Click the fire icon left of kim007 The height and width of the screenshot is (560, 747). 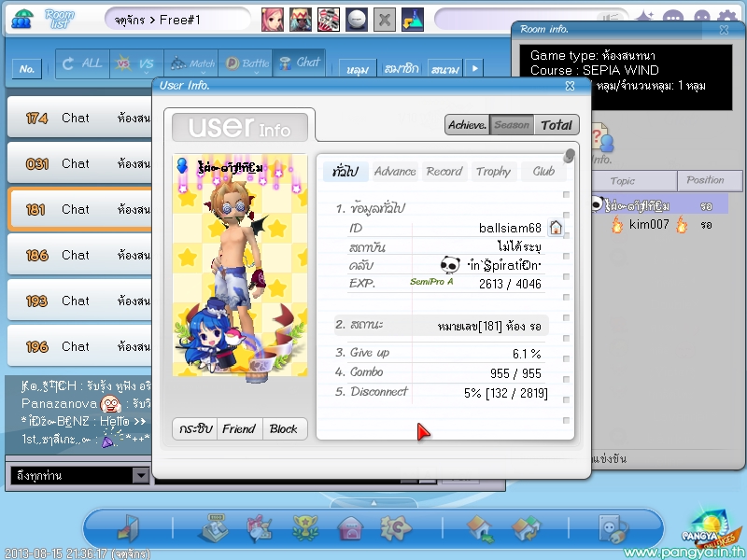(x=617, y=224)
